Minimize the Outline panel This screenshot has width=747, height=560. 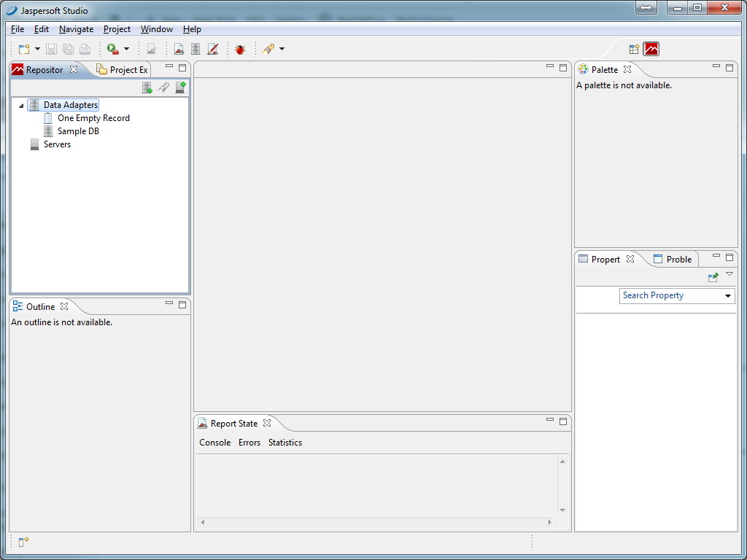click(169, 303)
